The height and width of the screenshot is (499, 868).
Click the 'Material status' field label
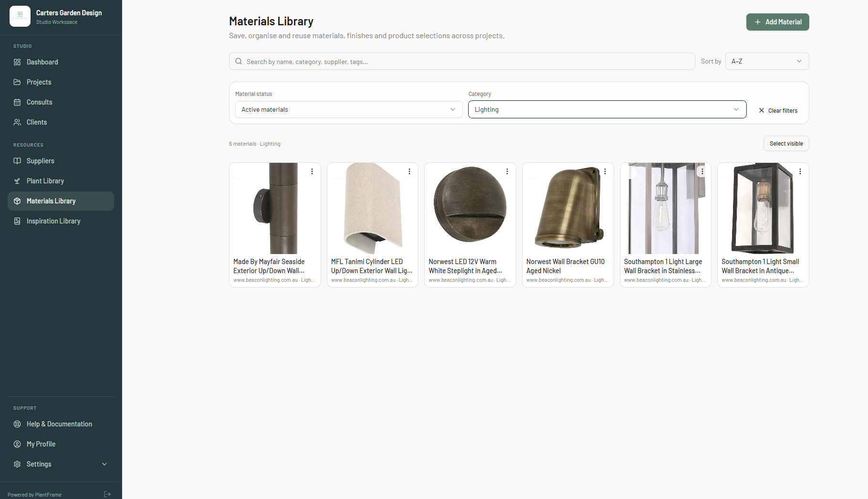(254, 94)
